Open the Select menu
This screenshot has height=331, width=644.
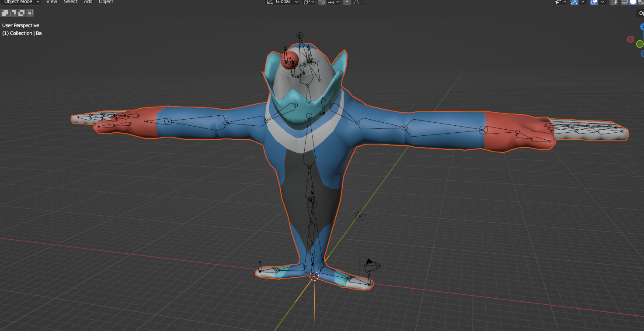[x=70, y=2]
